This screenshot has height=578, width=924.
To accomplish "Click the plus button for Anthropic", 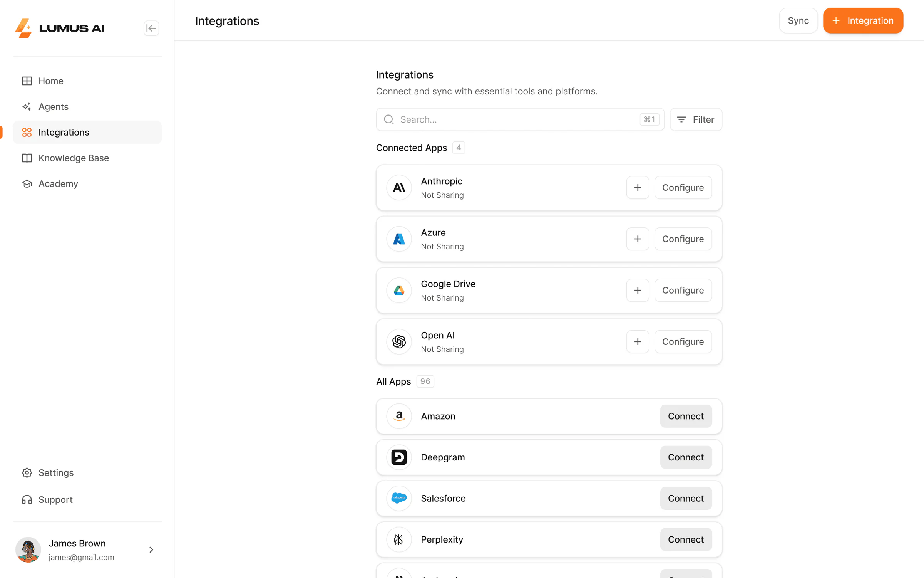I will click(x=638, y=188).
